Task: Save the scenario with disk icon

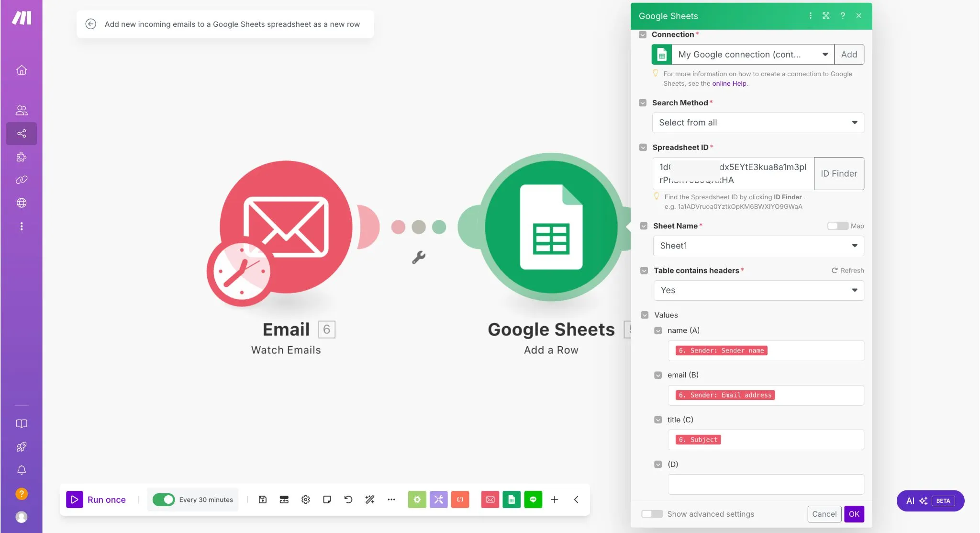Action: point(263,499)
